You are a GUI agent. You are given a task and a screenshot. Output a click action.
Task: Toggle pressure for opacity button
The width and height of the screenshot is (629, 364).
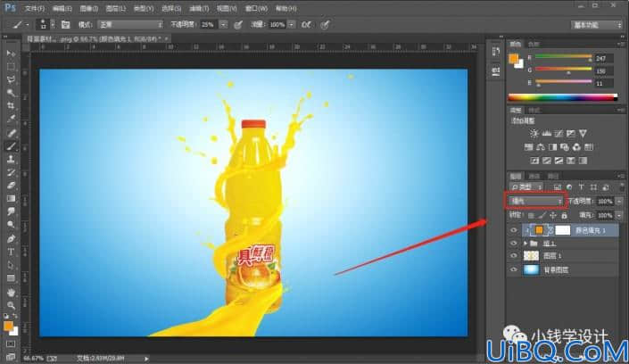[238, 25]
